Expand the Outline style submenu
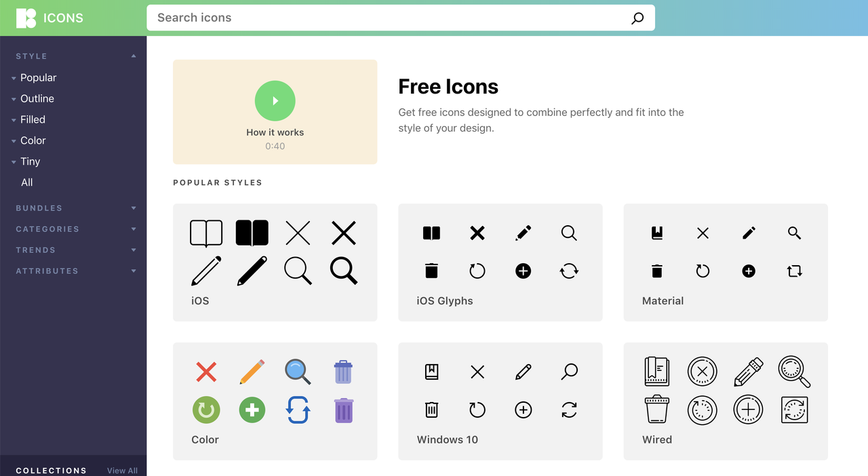The height and width of the screenshot is (476, 868). [14, 100]
